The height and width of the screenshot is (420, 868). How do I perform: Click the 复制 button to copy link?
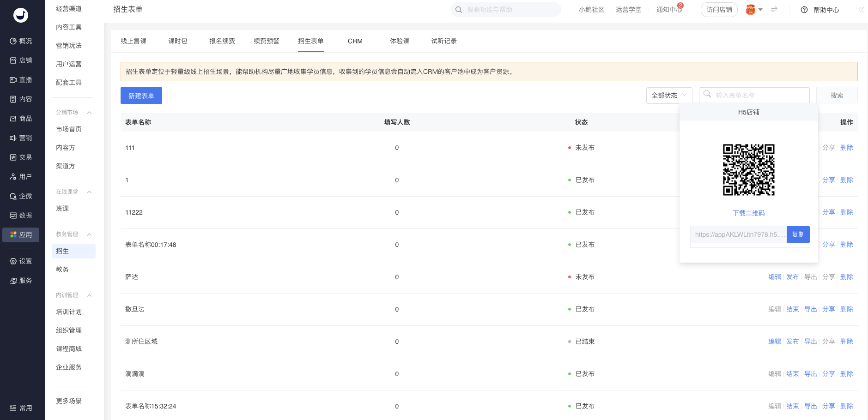click(798, 234)
